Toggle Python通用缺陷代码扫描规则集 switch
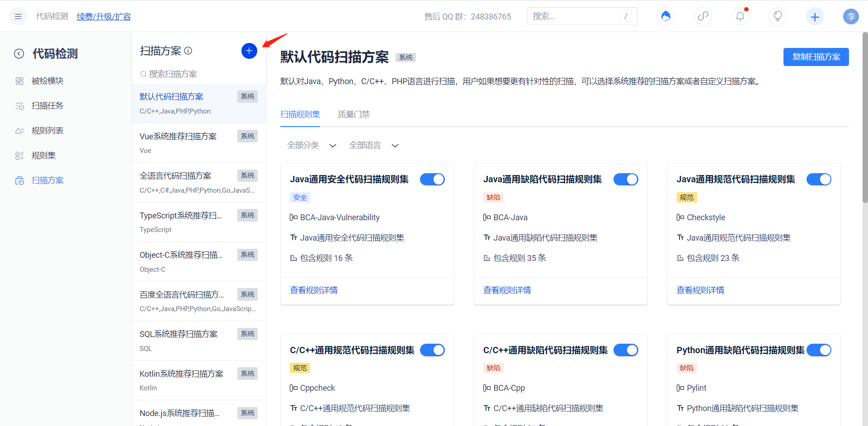Image resolution: width=868 pixels, height=426 pixels. [819, 350]
